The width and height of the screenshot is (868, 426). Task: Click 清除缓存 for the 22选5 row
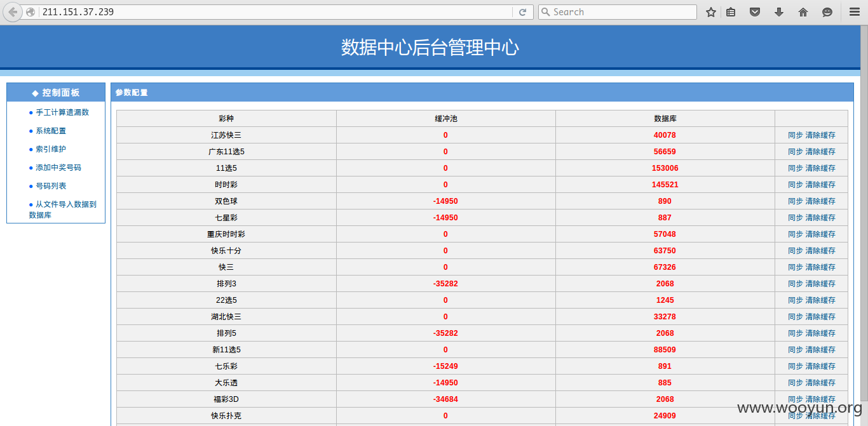tap(820, 300)
